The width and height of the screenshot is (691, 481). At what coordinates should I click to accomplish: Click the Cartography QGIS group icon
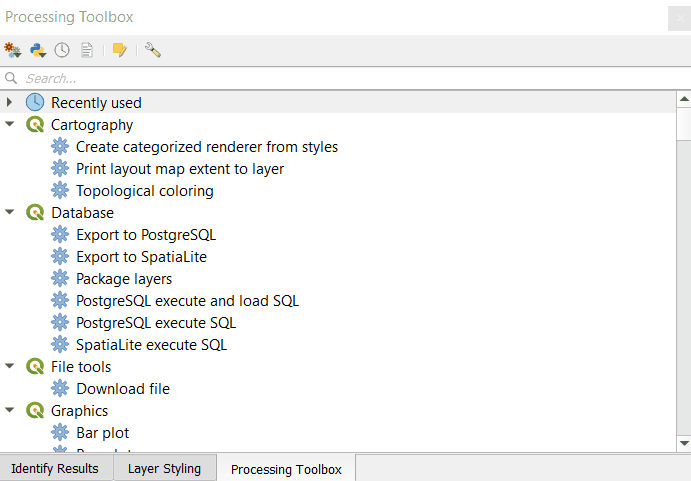pos(35,124)
